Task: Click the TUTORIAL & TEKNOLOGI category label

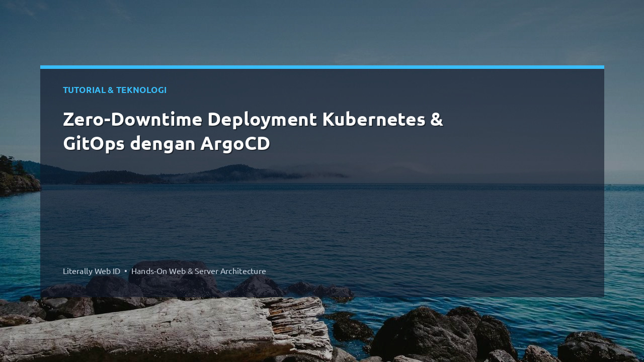Action: 115,90
